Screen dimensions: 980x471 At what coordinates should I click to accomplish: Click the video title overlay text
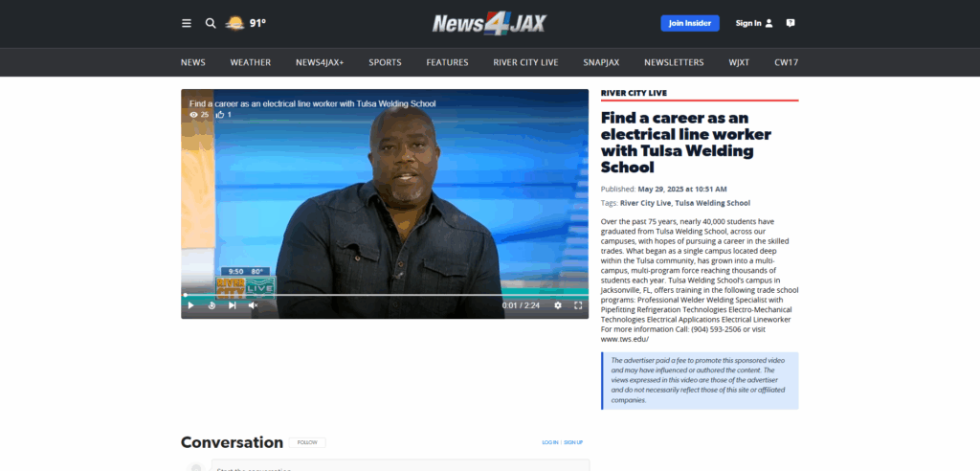coord(313,103)
